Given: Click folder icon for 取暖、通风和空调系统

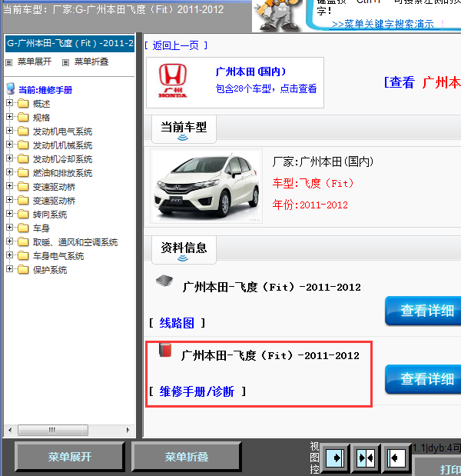Looking at the screenshot, I should tap(23, 242).
